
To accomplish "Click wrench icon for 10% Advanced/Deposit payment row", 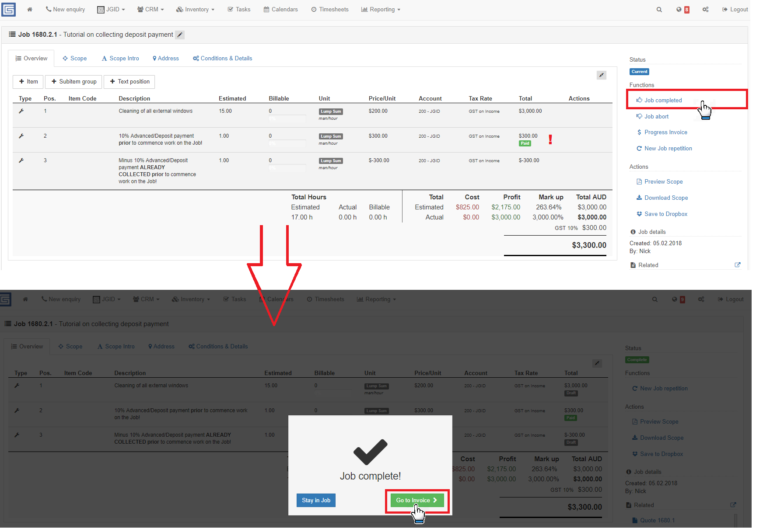I will coord(21,136).
